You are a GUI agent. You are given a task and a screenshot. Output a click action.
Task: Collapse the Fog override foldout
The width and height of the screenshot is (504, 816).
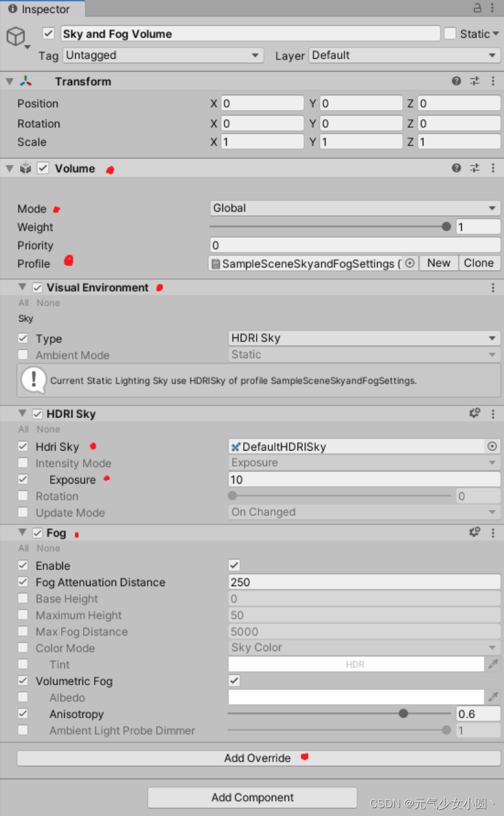click(x=23, y=532)
